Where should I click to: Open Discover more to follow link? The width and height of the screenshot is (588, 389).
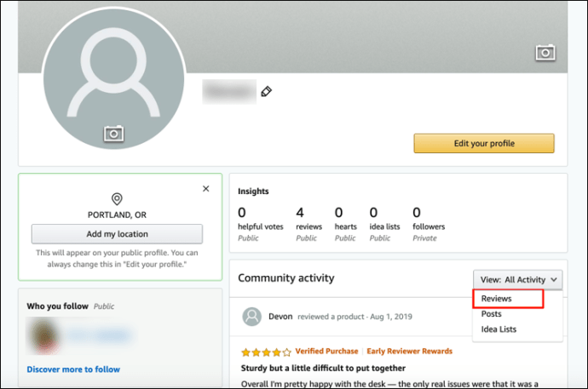click(x=73, y=369)
